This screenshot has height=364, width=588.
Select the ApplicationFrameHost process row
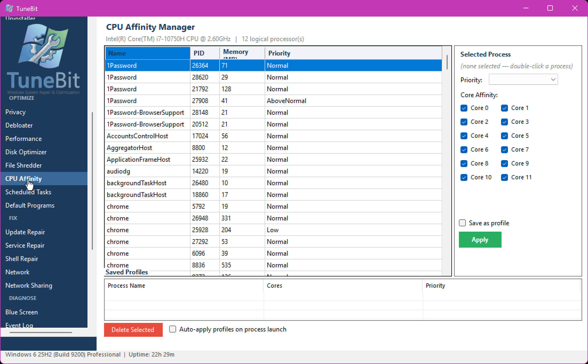click(x=273, y=159)
